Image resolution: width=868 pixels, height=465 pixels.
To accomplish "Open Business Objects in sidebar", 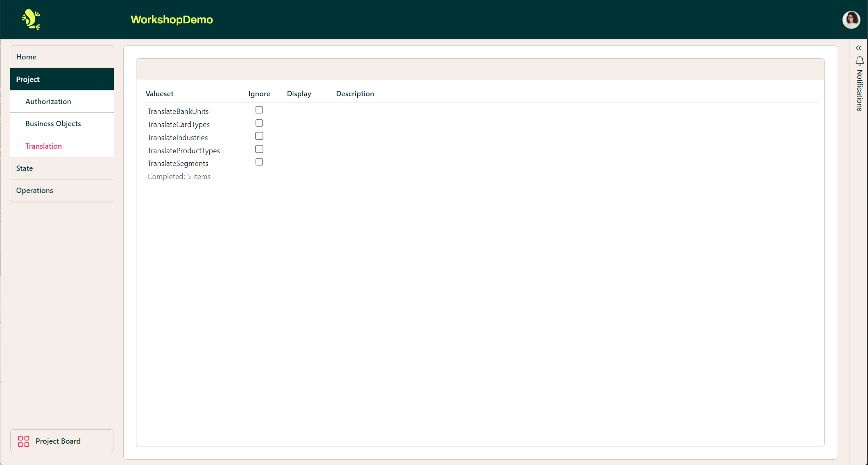I will point(62,124).
